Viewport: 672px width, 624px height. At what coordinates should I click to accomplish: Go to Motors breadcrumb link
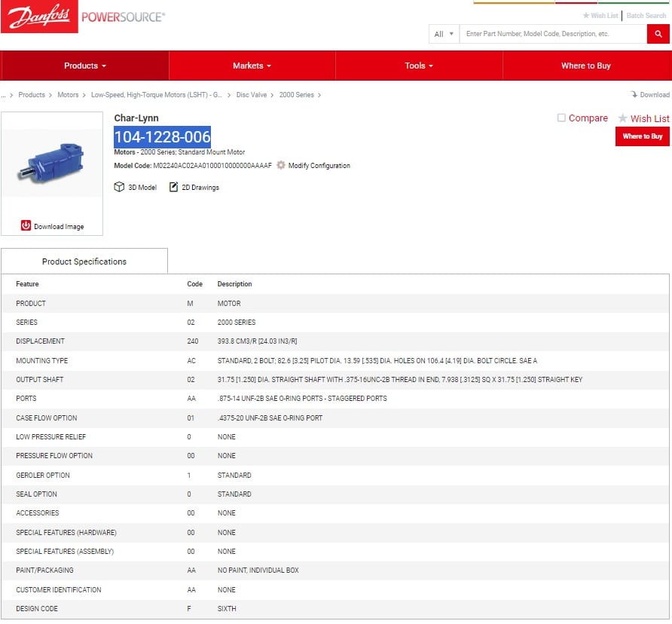coord(68,95)
